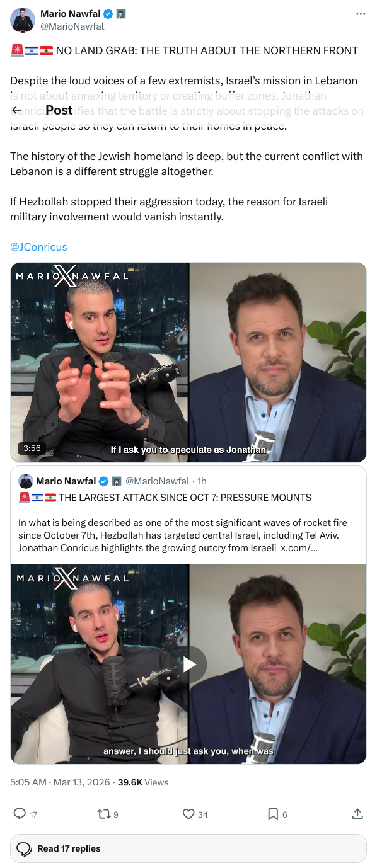Play the quoted post video
Screen dimensions: 377x868
[190, 664]
